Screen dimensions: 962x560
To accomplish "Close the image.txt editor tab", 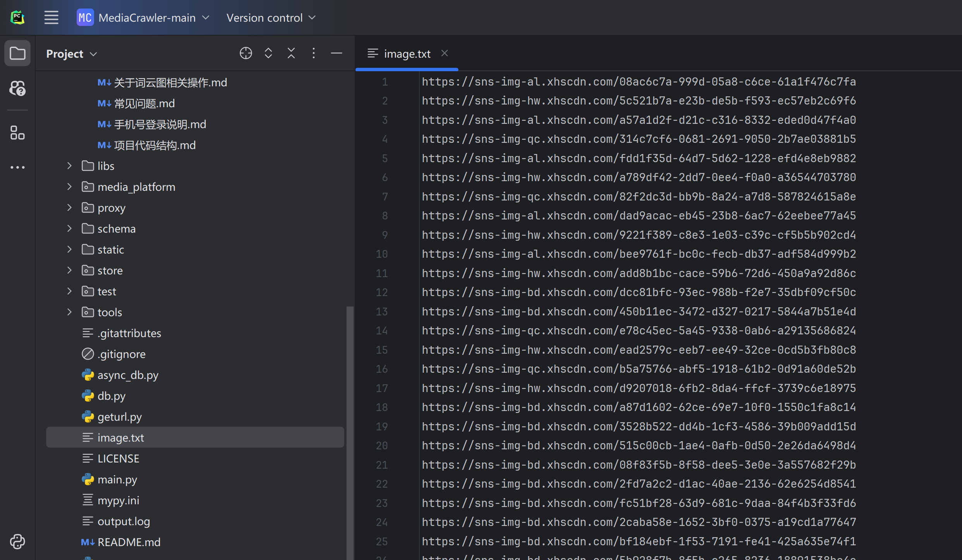I will tap(445, 53).
